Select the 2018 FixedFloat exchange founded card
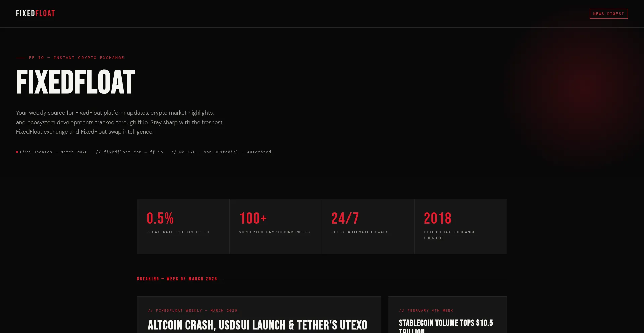The height and width of the screenshot is (333, 644). click(461, 226)
